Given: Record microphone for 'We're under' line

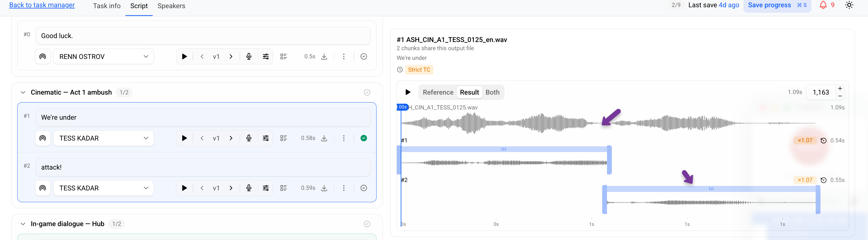Looking at the screenshot, I should click(x=249, y=138).
